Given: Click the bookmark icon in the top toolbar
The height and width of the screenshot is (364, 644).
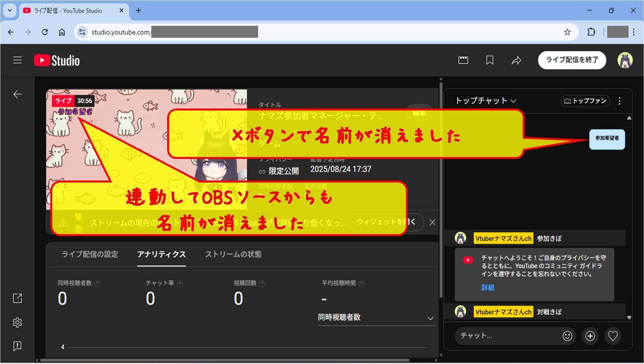Looking at the screenshot, I should click(490, 60).
